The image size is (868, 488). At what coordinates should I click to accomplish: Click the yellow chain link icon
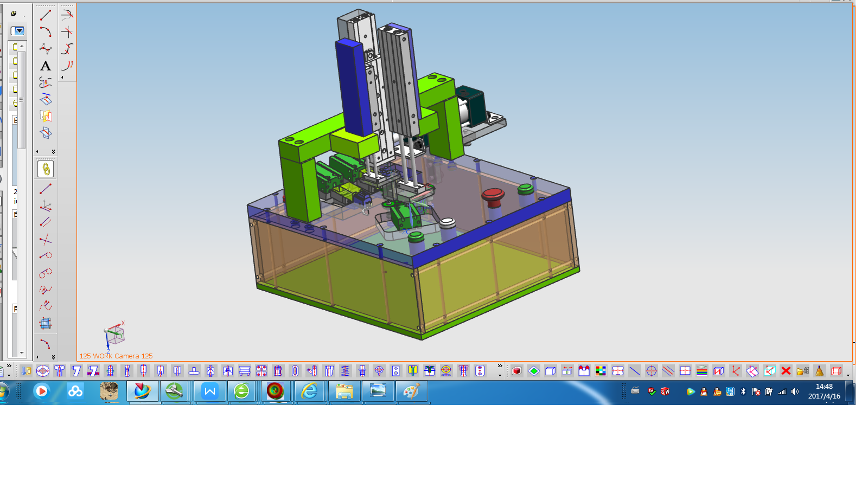click(46, 169)
